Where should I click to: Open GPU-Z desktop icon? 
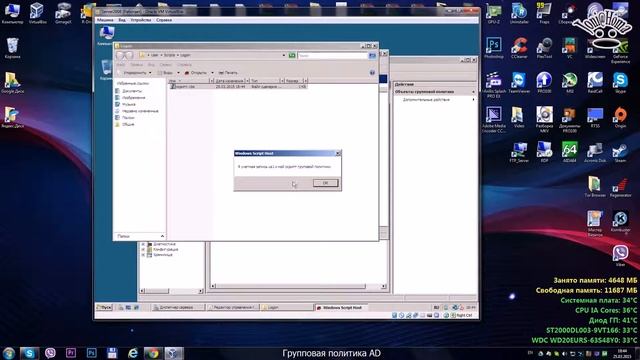494,13
